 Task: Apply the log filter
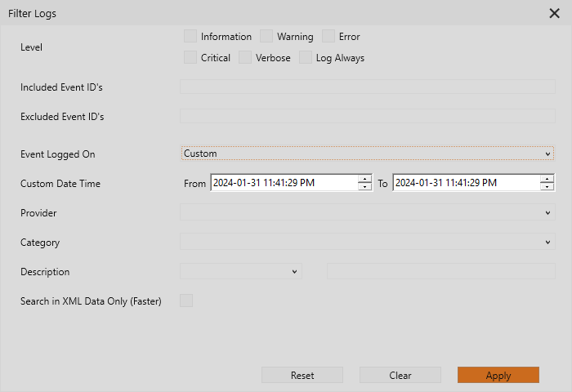pos(498,375)
